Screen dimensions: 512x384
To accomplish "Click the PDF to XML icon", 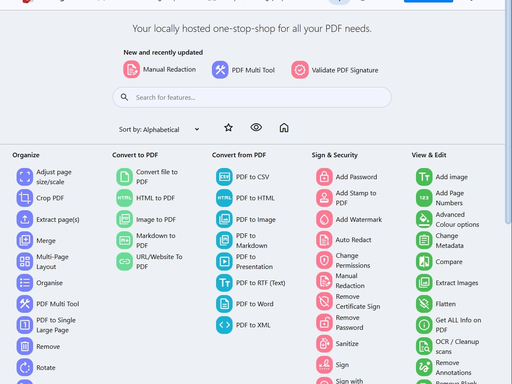I will [x=224, y=325].
